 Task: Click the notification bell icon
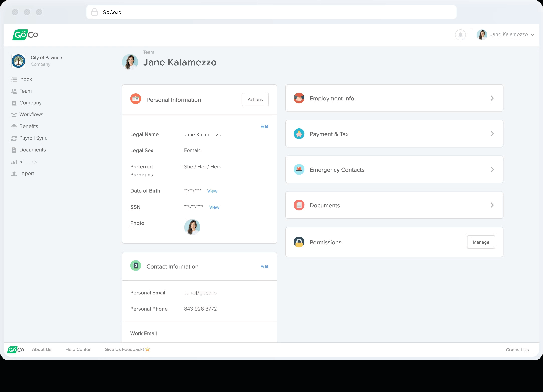[x=460, y=35]
